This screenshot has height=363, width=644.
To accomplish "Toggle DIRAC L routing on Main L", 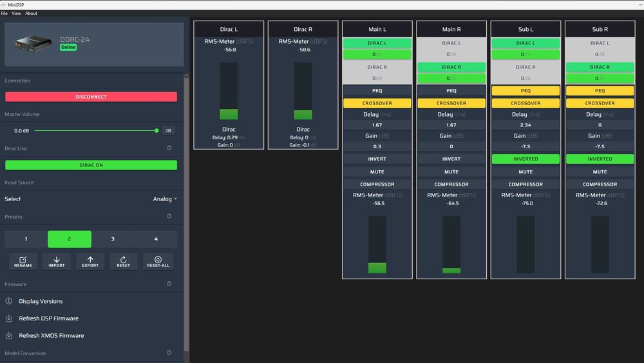I will coord(377,43).
